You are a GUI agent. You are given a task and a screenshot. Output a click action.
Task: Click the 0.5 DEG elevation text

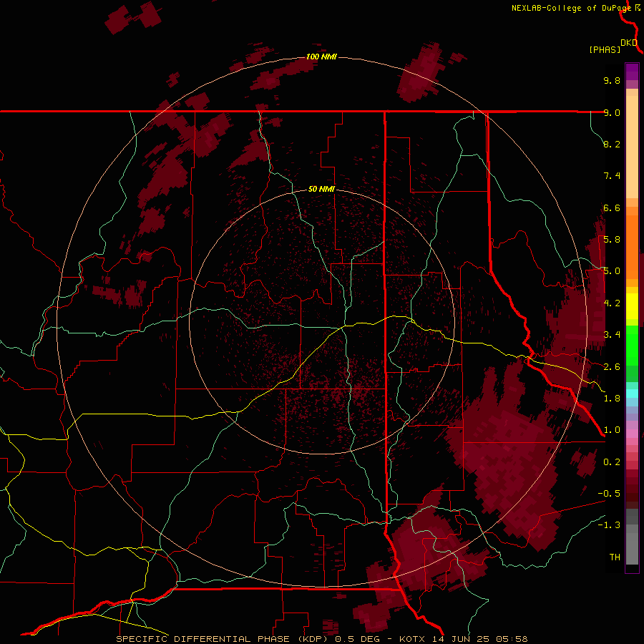357,639
